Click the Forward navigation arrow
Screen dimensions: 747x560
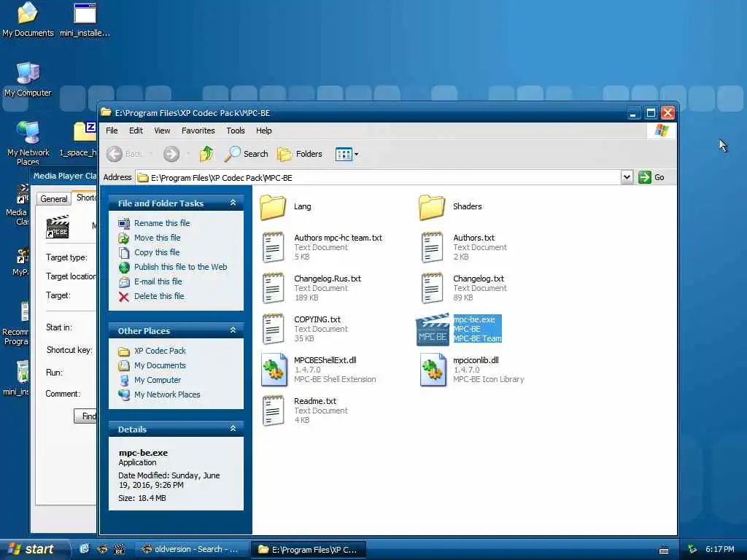pos(171,154)
